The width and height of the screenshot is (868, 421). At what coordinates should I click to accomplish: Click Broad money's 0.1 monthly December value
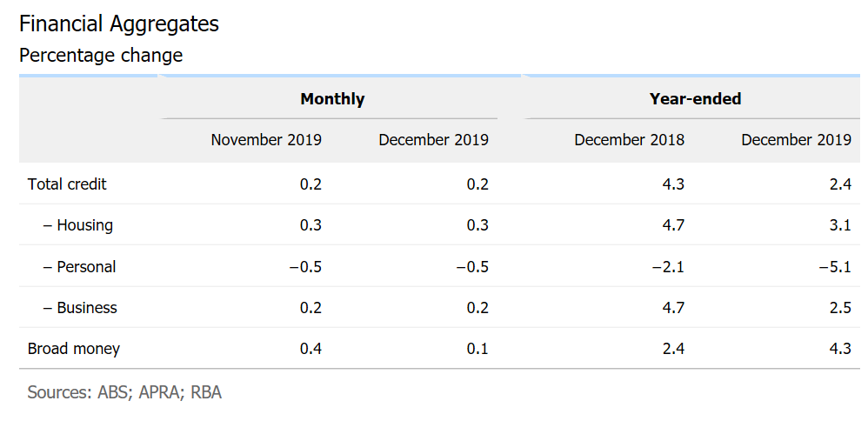[x=477, y=349]
